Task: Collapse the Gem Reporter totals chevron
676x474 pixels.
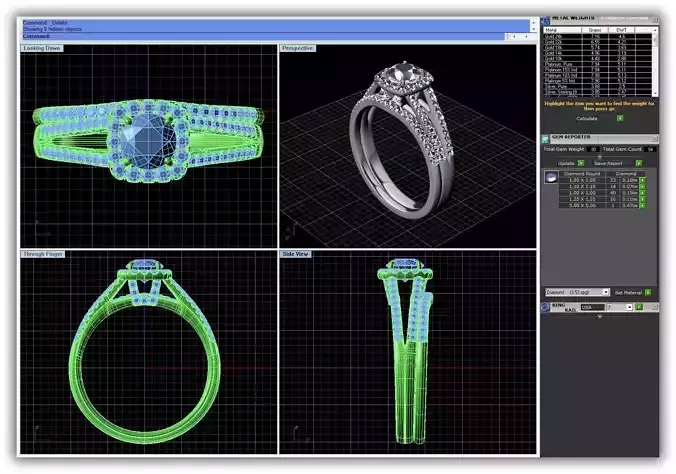Action: click(599, 157)
